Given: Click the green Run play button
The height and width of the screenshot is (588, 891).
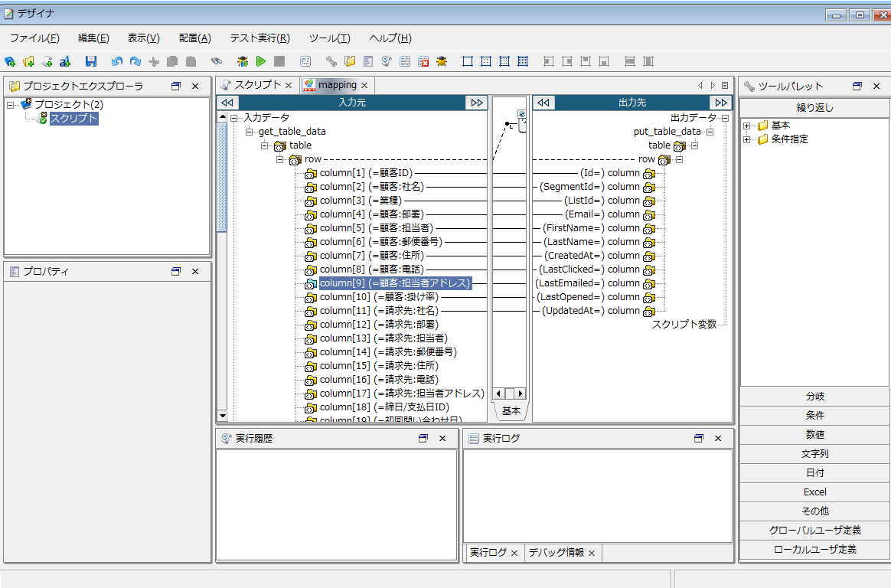Looking at the screenshot, I should point(261,61).
